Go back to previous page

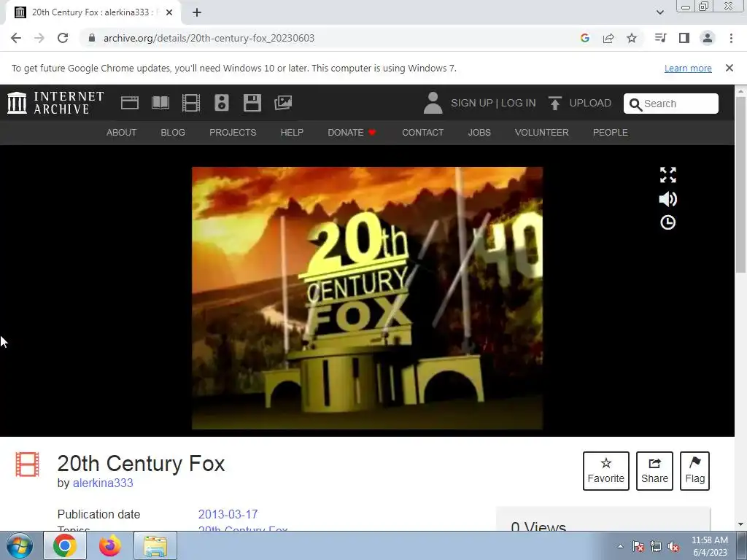pyautogui.click(x=16, y=38)
